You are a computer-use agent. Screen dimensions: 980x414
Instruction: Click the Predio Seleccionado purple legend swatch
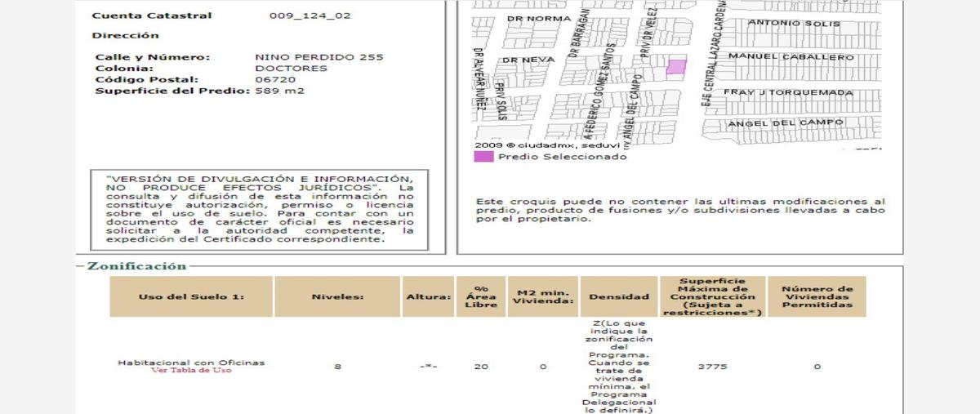point(483,157)
